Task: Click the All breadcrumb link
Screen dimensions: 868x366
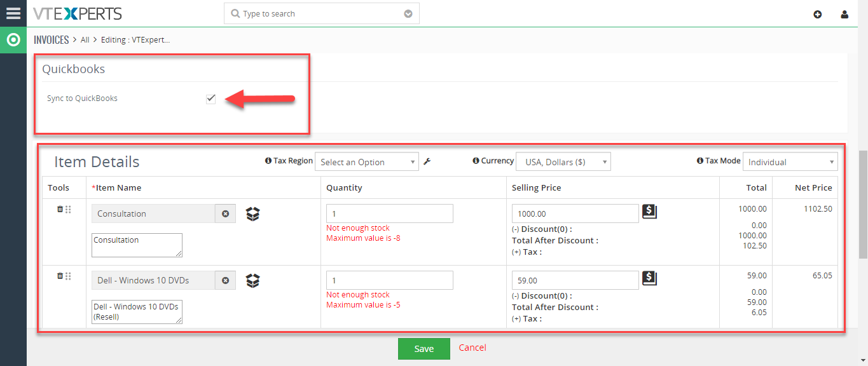Action: click(85, 40)
